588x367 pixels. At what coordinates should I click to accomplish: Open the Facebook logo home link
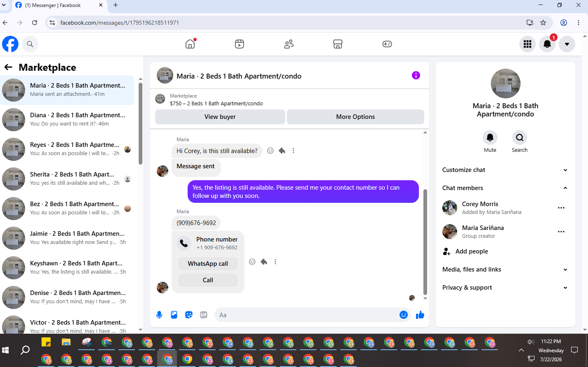pos(10,44)
